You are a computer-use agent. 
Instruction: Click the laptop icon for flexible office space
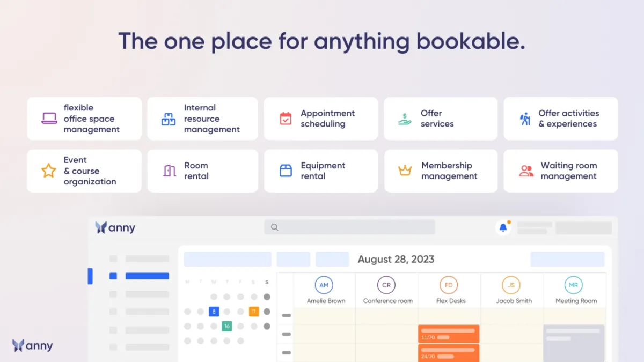tap(49, 119)
